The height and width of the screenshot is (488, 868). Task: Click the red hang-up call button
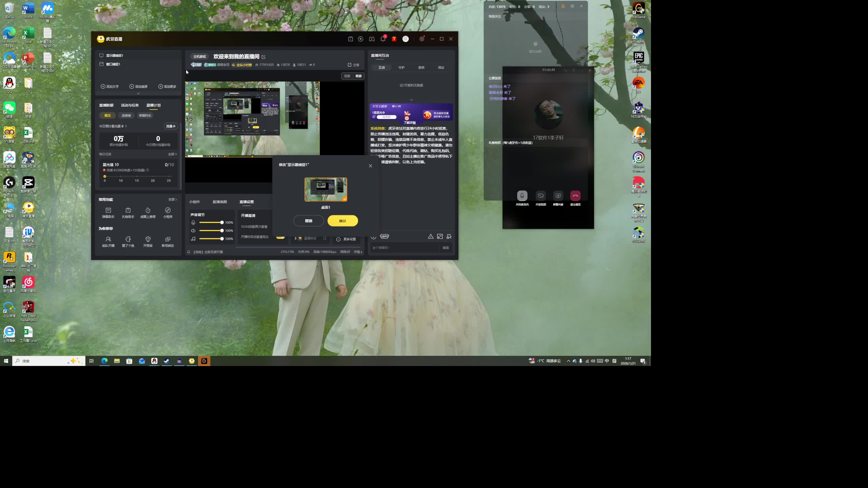coord(575,196)
